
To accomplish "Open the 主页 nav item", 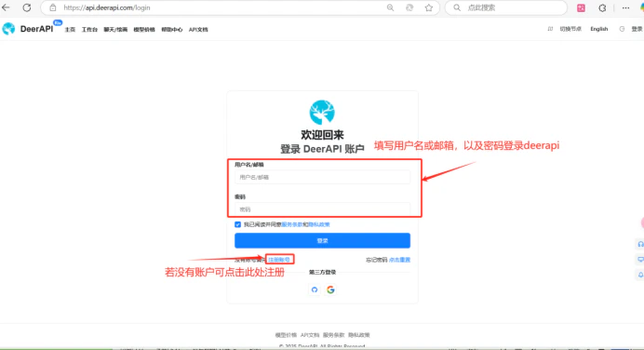I will pyautogui.click(x=70, y=30).
